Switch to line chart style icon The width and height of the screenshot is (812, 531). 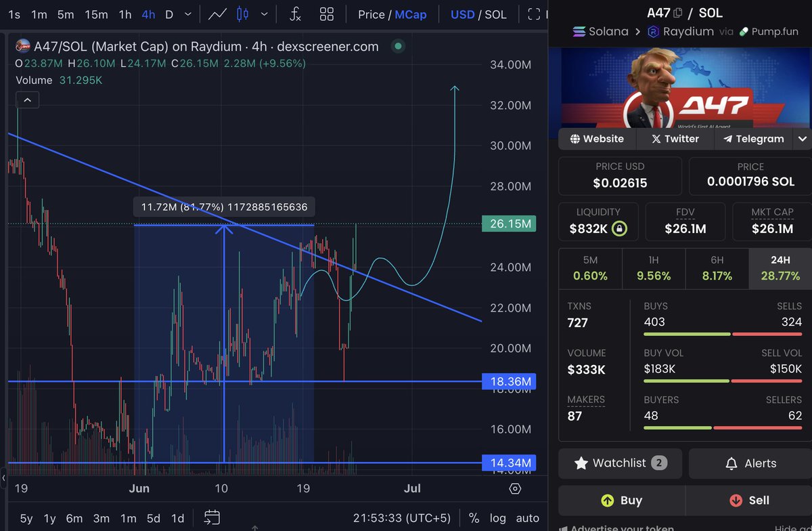(x=218, y=14)
